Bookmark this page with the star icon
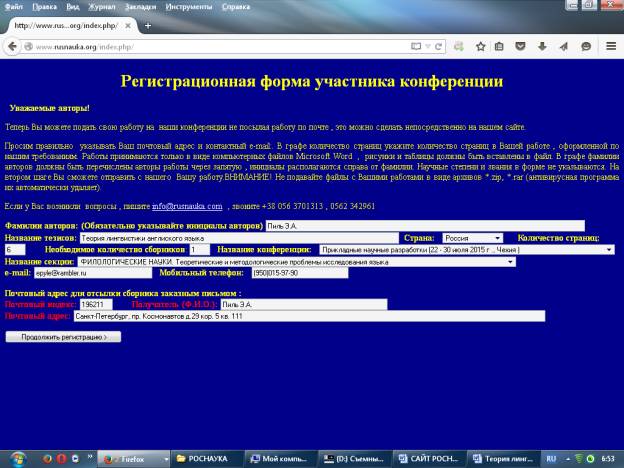 481,46
